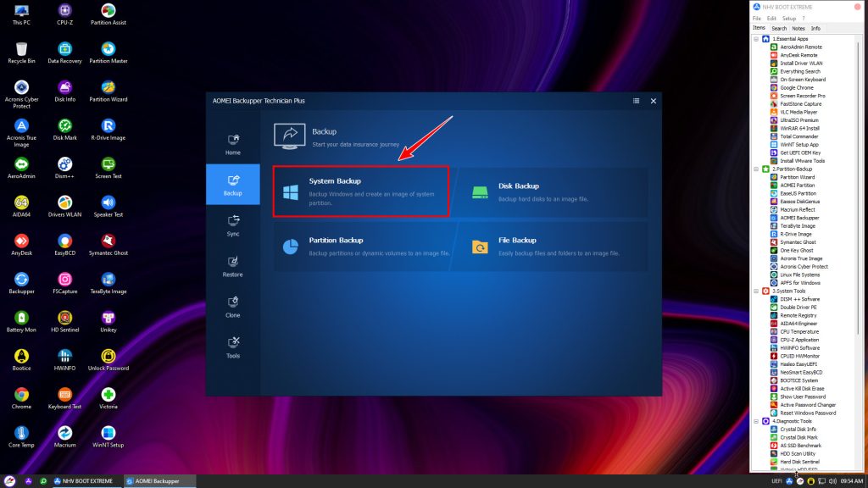This screenshot has height=488, width=868.
Task: Select Everything Search in the tree
Action: pyautogui.click(x=800, y=71)
